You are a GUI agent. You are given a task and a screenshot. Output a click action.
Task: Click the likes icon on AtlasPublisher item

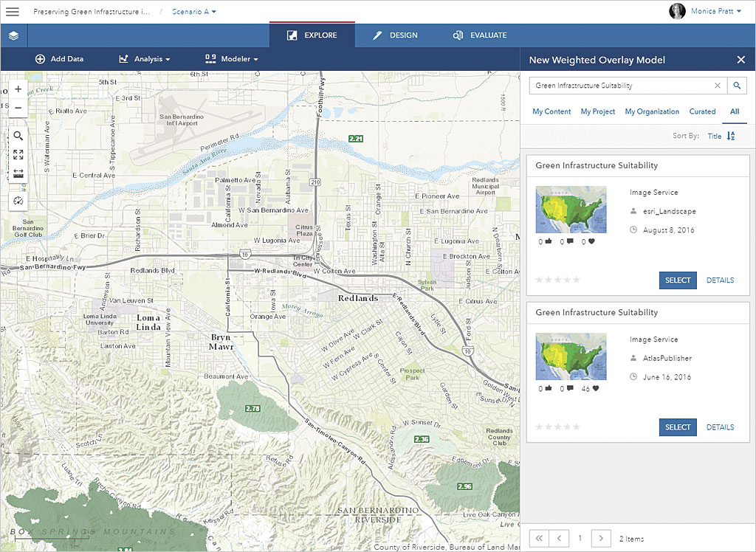tap(549, 389)
